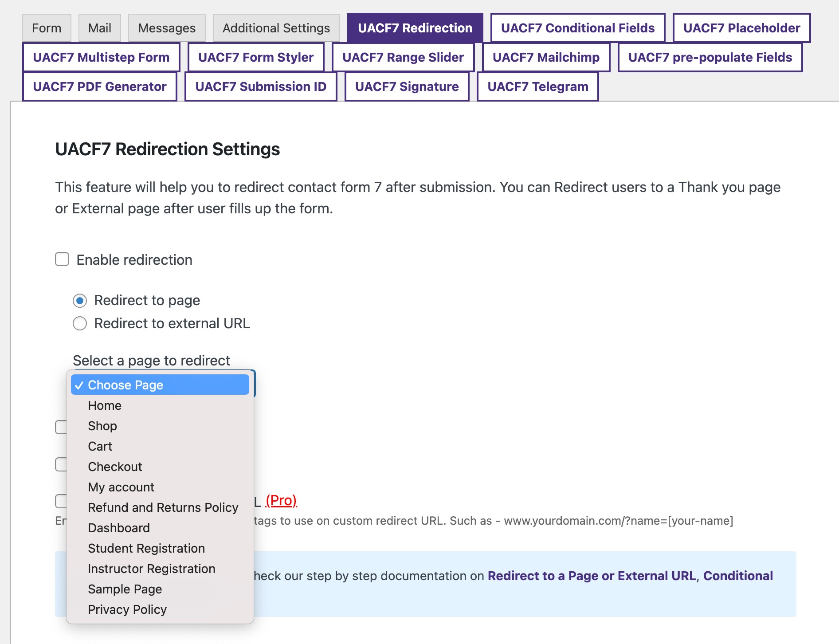Choose Refund and Returns Policy option

tap(160, 507)
